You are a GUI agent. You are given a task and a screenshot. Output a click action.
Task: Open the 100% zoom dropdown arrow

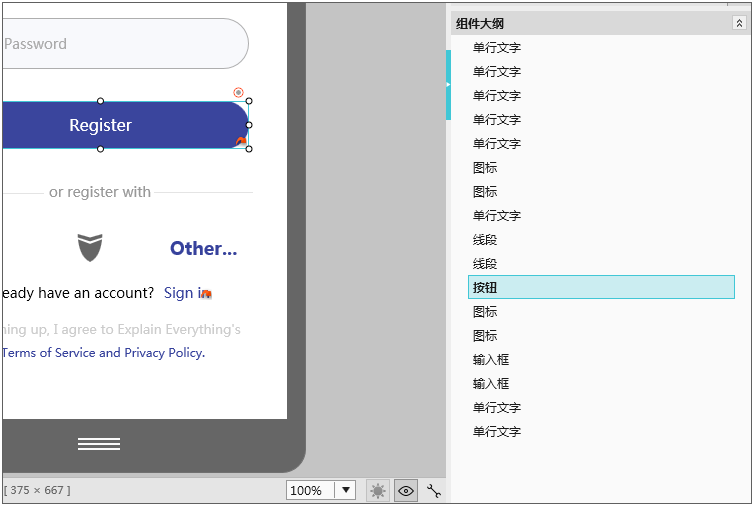coord(346,490)
